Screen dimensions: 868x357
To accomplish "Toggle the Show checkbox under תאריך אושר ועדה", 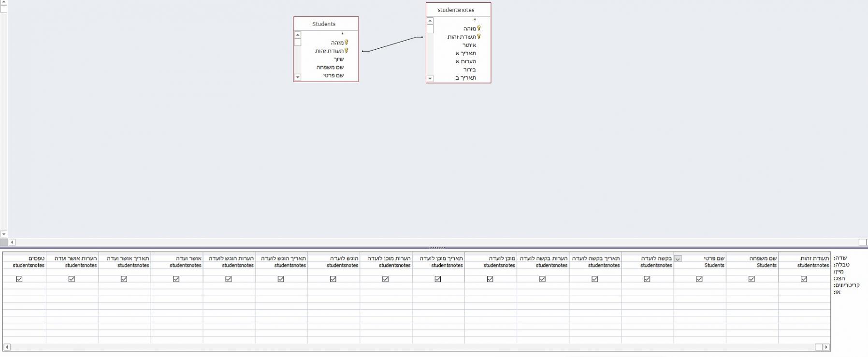I will (124, 279).
